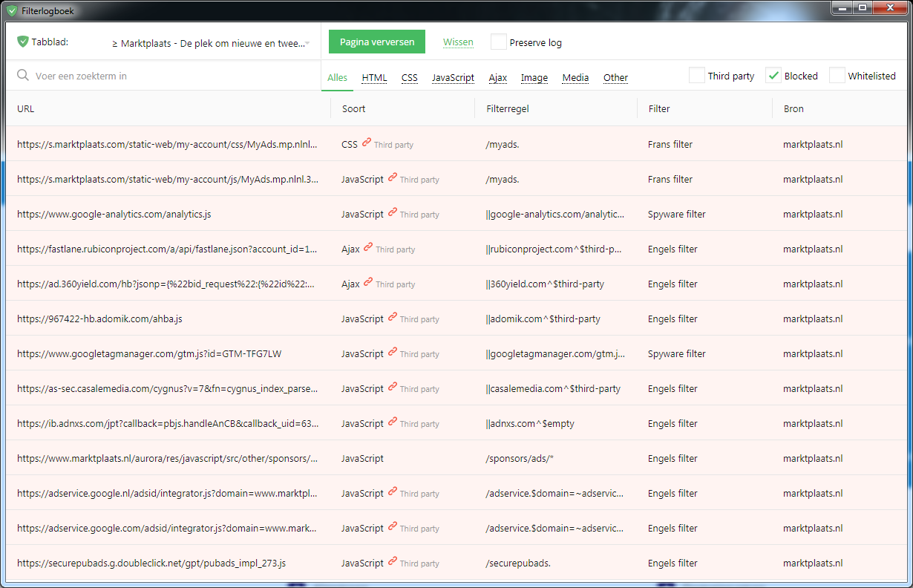Click Spyware filter in the google-analytics row
The height and width of the screenshot is (588, 913).
pos(677,214)
